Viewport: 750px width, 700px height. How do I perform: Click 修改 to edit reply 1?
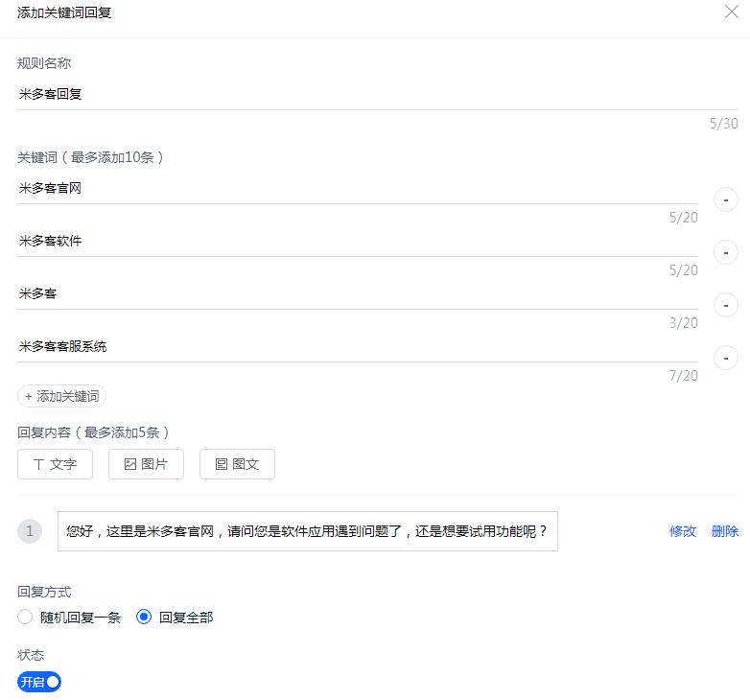683,531
